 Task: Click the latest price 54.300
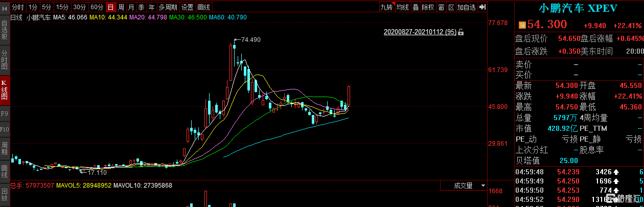coord(547,25)
